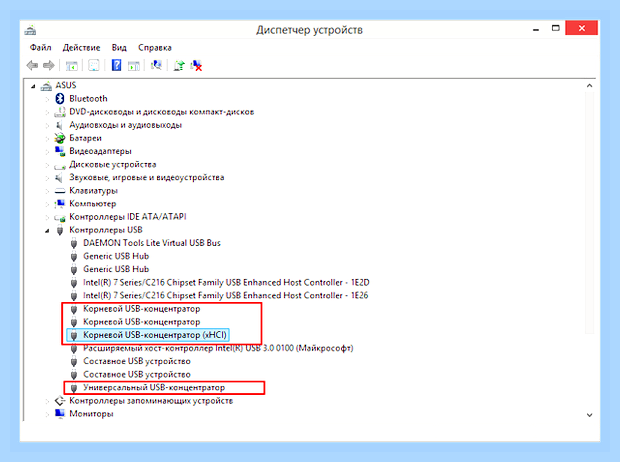This screenshot has height=462, width=620.
Task: Click the Мониторы monitor icon
Action: point(60,413)
